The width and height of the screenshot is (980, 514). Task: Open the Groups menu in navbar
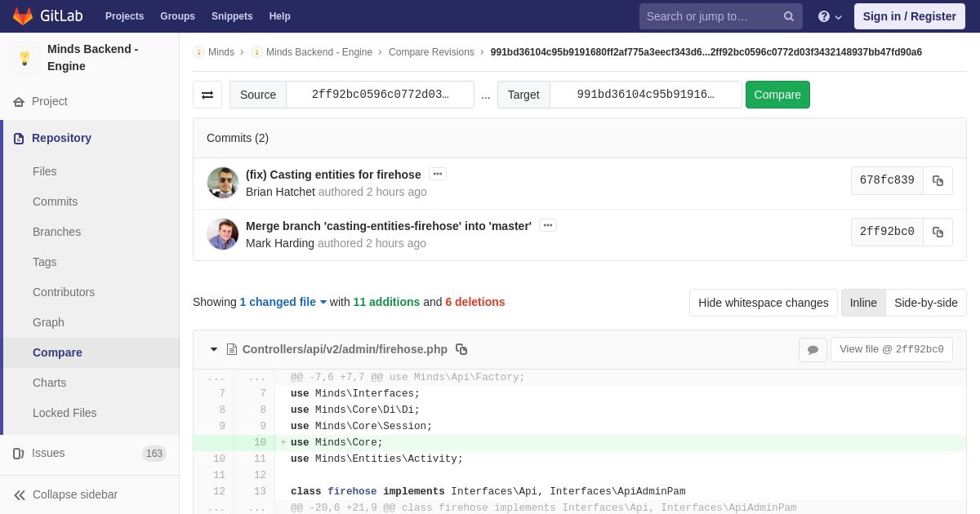coord(177,16)
